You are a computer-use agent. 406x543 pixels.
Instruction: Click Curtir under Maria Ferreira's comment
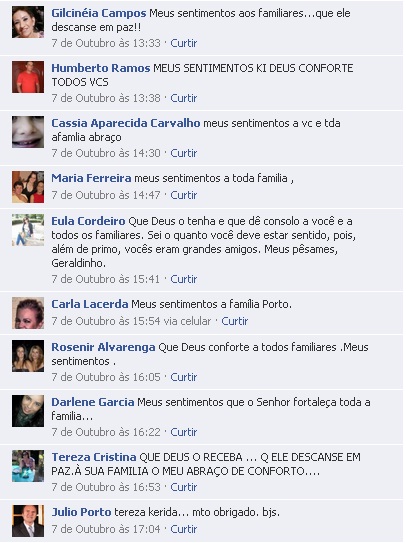(x=184, y=195)
